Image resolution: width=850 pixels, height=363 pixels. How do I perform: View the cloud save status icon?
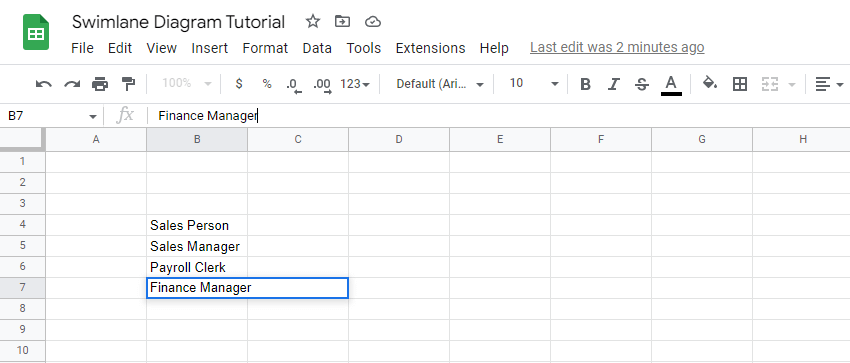373,22
